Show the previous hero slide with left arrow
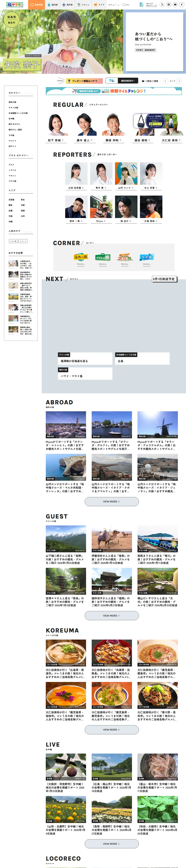The width and height of the screenshot is (186, 868). click(x=165, y=81)
